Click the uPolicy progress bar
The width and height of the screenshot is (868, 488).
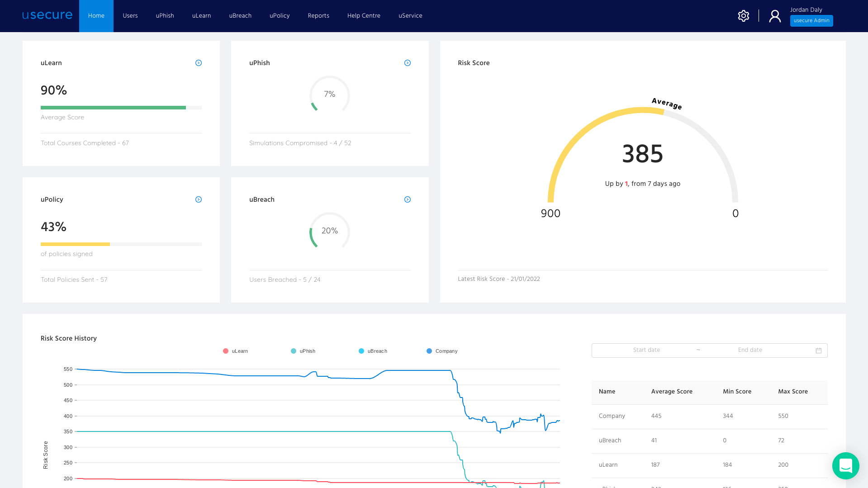[x=121, y=244]
